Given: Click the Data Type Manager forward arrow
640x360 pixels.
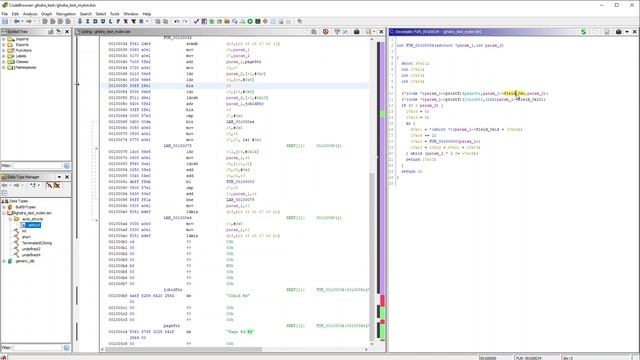Looking at the screenshot, I should 16,185.
